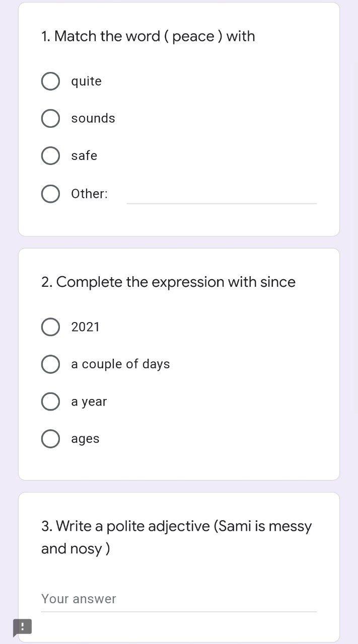Click question 1 title text

[148, 36]
